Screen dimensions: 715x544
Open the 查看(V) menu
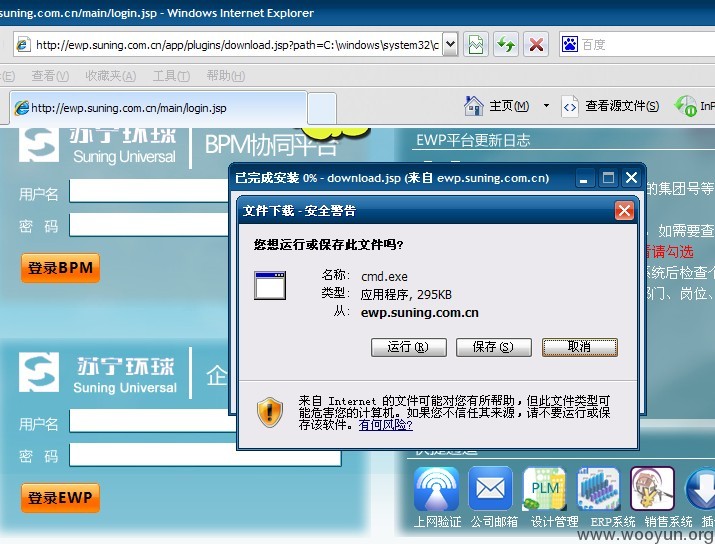[x=50, y=76]
